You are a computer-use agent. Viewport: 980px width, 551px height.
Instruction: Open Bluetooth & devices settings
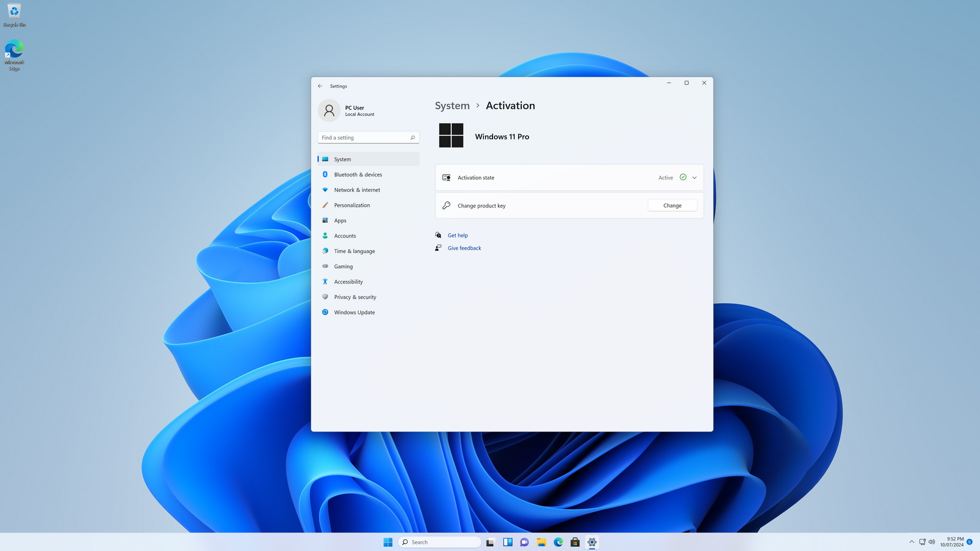pyautogui.click(x=368, y=174)
